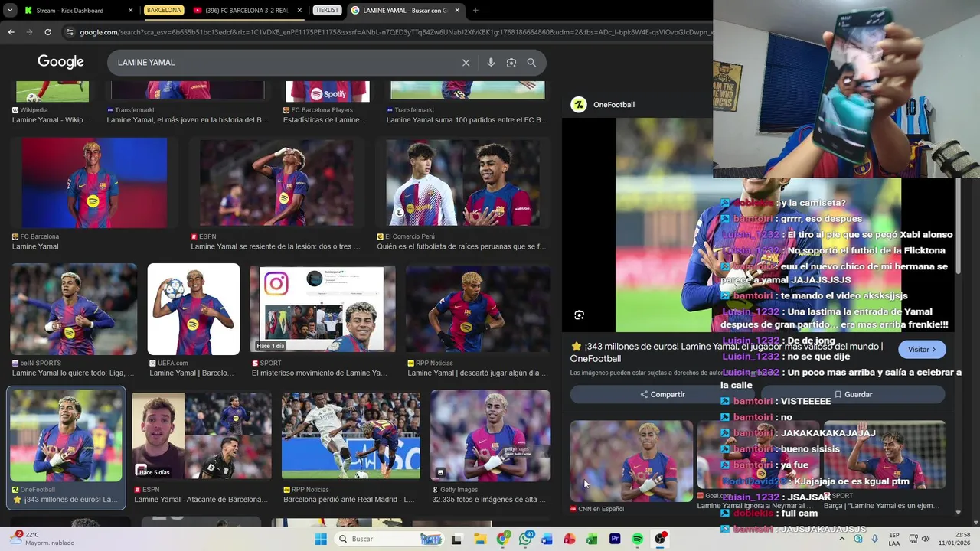
Task: Open the UEFA.com Yamal holding ball image
Action: coord(194,309)
